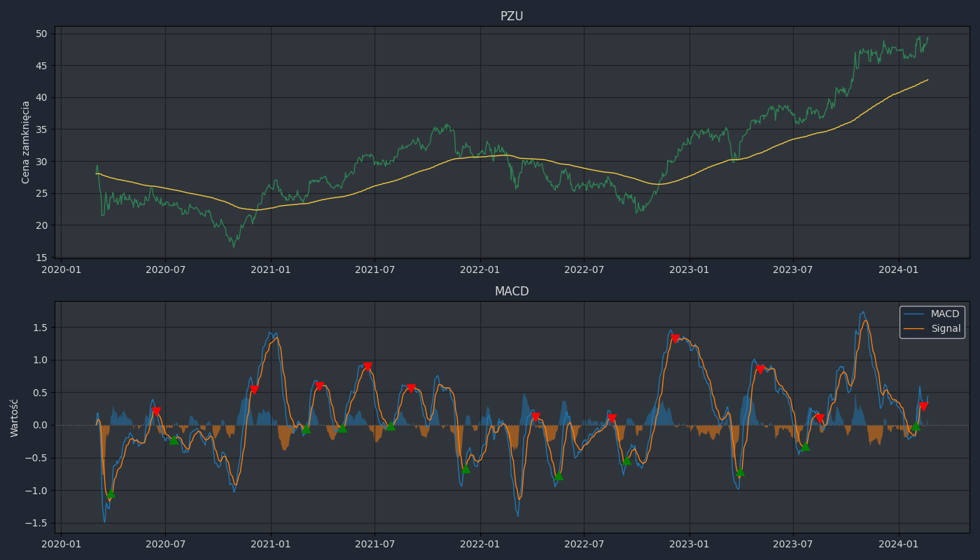
Task: Click the 1.5 tick on the MACD axis
Action: point(39,328)
